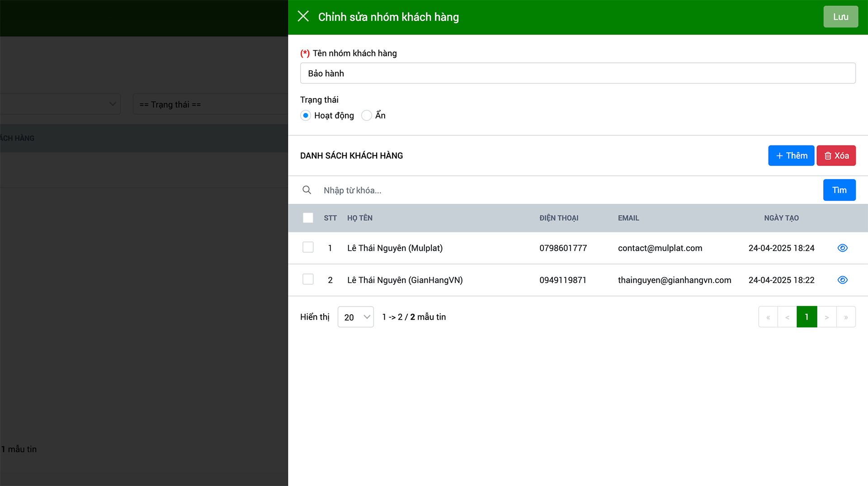868x486 pixels.
Task: Tick the checkbox for Lê Thái Nguyên (GianHangVN)
Action: (308, 279)
